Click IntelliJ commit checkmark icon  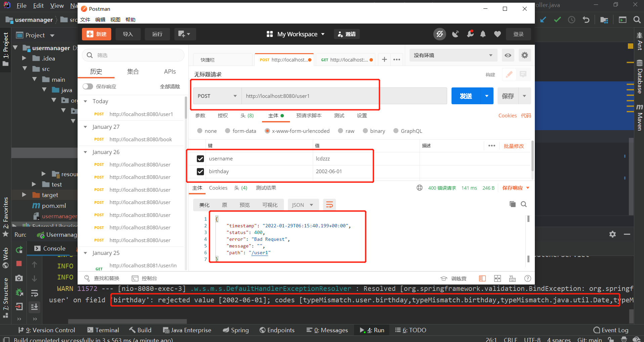(557, 20)
